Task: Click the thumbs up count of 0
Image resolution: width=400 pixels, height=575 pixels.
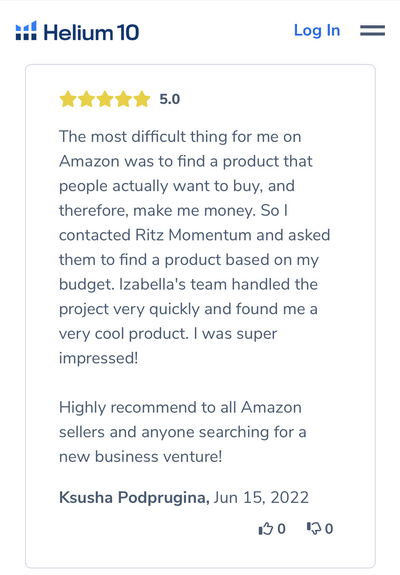Action: pos(281,529)
